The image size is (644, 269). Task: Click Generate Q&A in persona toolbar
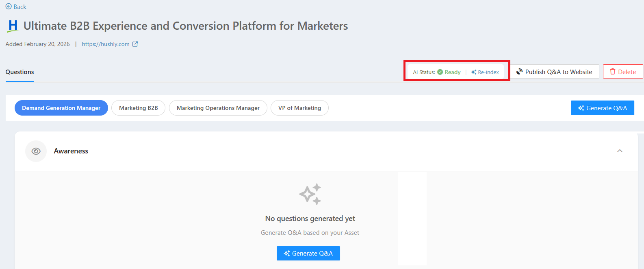coord(603,108)
